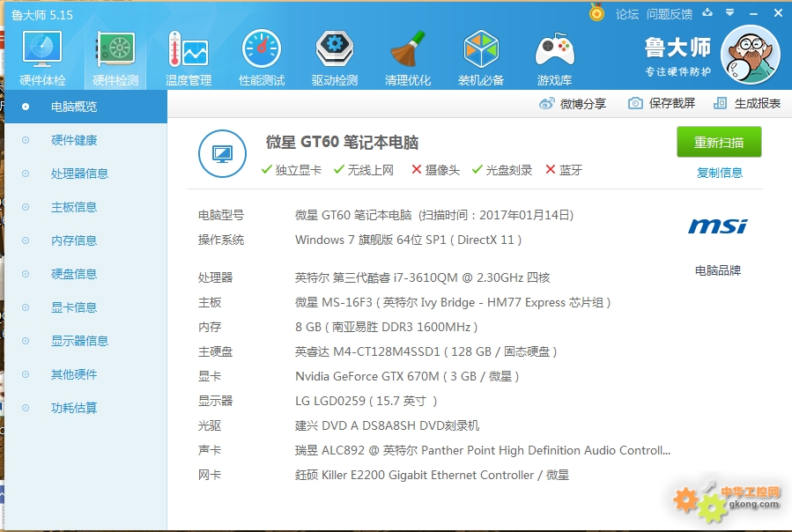Click the skin download icon in title bar

tap(707, 12)
